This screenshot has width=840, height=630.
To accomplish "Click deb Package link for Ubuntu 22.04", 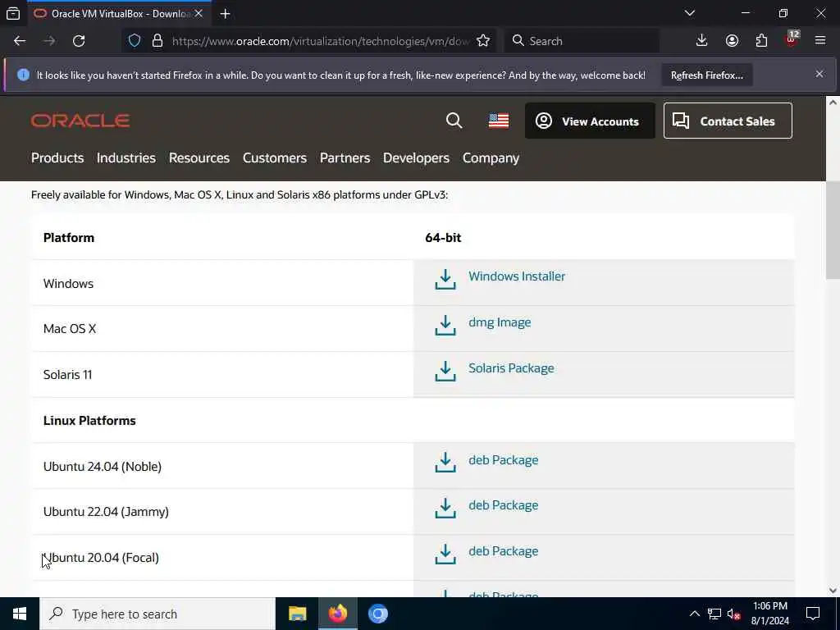I will point(503,505).
